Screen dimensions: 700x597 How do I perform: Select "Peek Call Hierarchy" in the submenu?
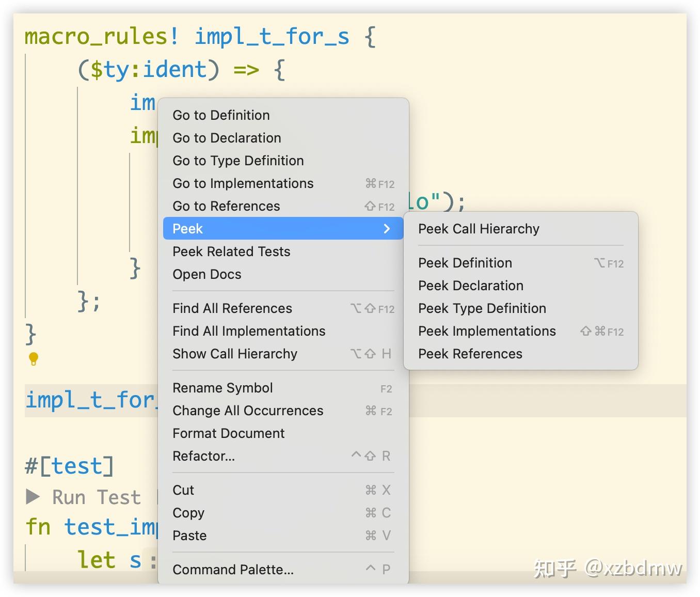pyautogui.click(x=479, y=229)
